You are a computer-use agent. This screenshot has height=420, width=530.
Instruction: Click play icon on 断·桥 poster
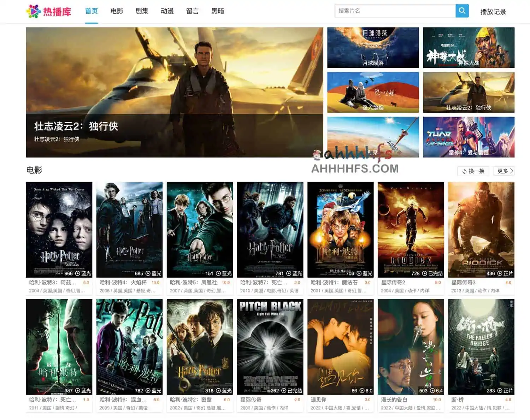[499, 391]
